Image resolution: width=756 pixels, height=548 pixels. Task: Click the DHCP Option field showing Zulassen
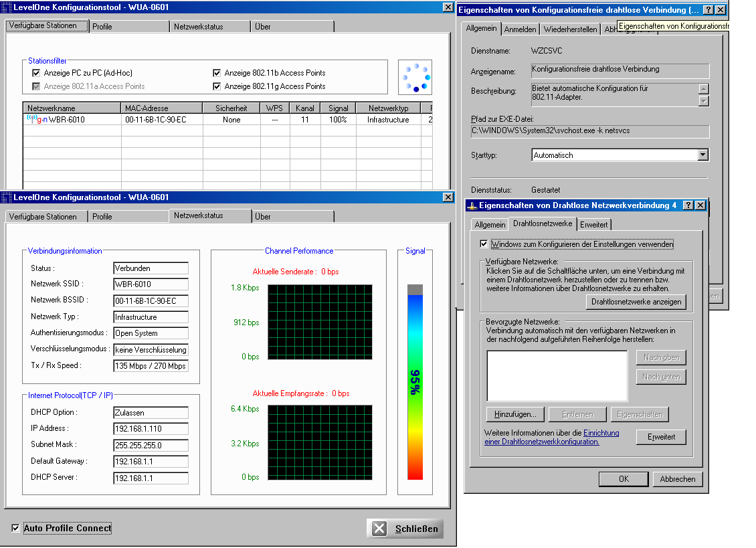(151, 412)
